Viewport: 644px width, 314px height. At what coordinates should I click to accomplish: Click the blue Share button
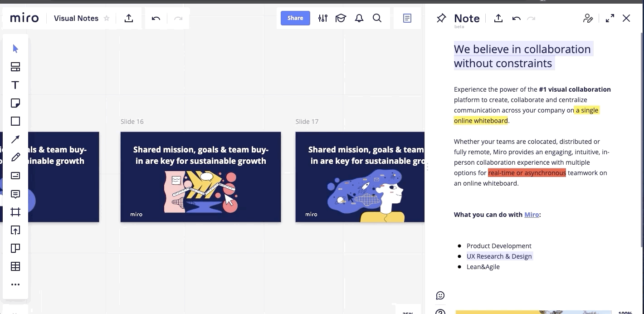coord(295,18)
